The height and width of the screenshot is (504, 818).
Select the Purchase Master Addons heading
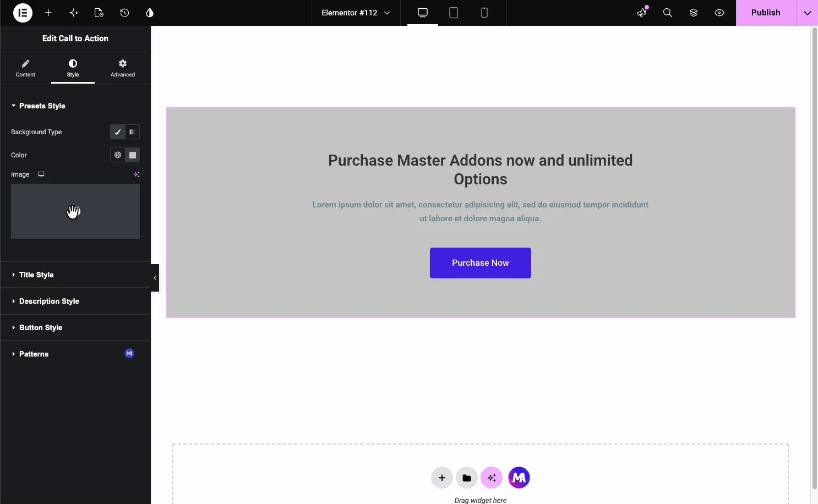[481, 169]
